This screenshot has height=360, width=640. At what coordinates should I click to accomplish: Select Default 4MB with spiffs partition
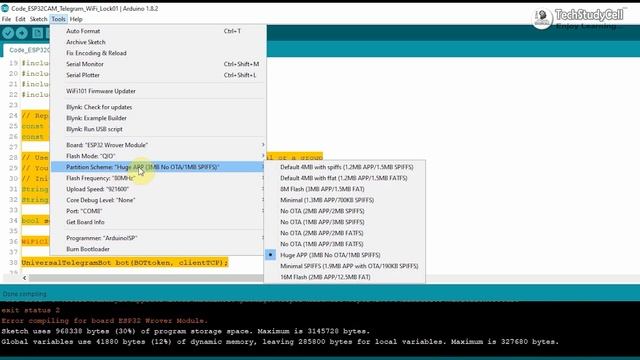click(x=344, y=167)
